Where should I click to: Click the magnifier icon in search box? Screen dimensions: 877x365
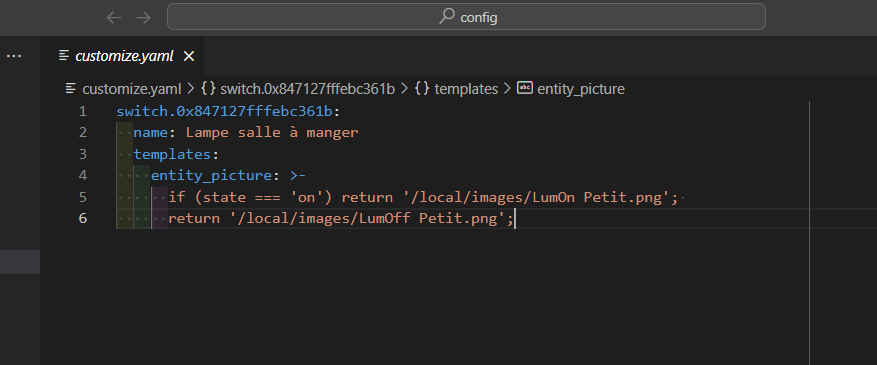447,17
